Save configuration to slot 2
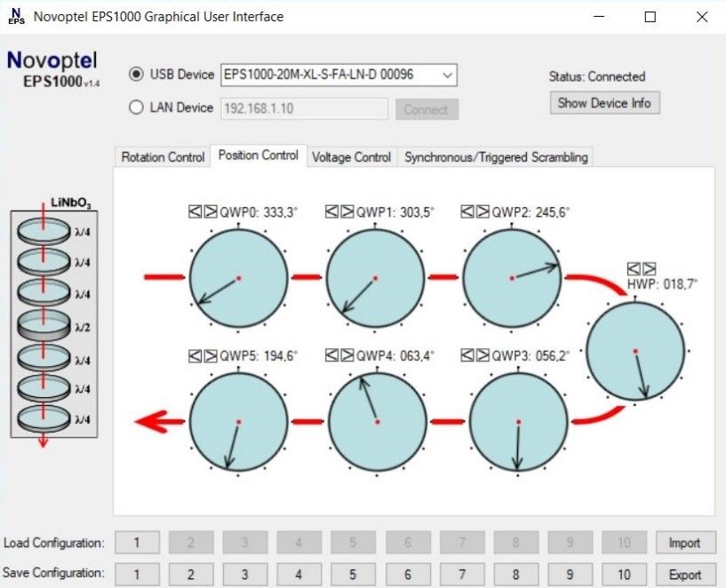The width and height of the screenshot is (726, 588). point(191,574)
